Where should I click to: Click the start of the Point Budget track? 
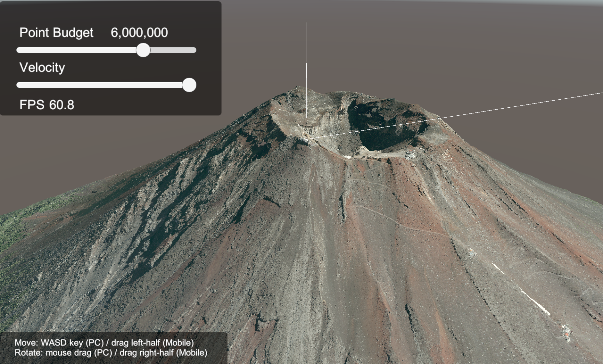[20, 50]
